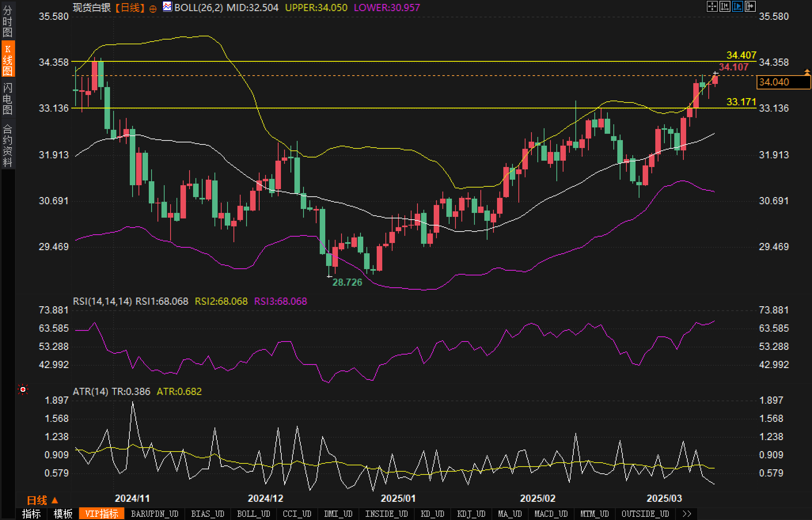Viewport: 812px width, 520px height.
Task: Click the 2024/12 date axis label
Action: click(x=266, y=498)
